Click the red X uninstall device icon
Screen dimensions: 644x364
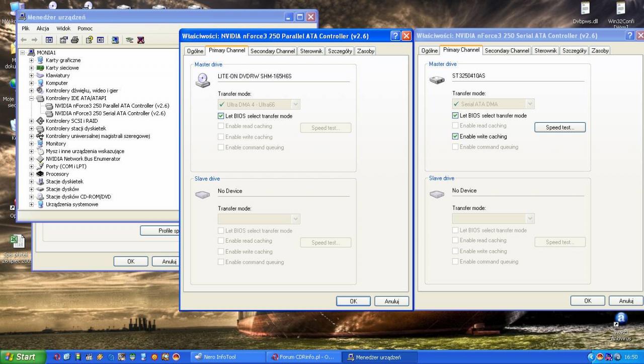coord(141,40)
